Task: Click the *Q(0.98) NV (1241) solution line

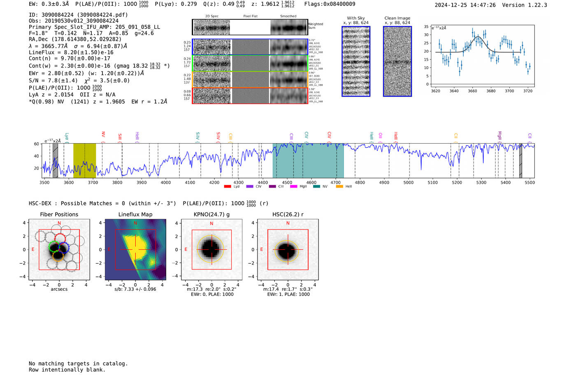Action: [x=98, y=102]
